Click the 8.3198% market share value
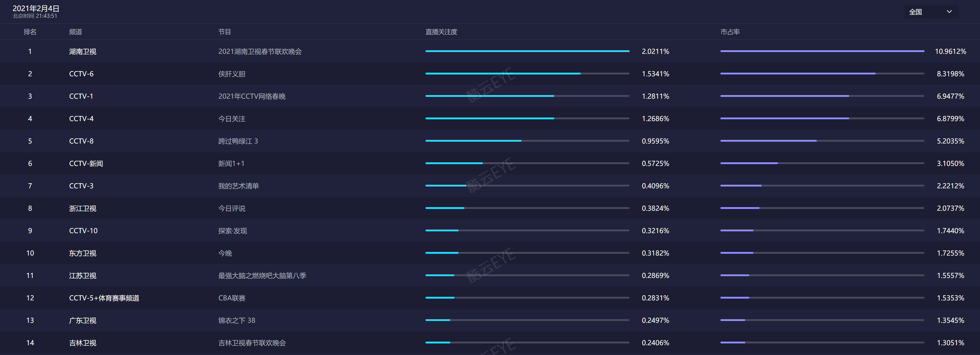The image size is (980, 355). (950, 74)
